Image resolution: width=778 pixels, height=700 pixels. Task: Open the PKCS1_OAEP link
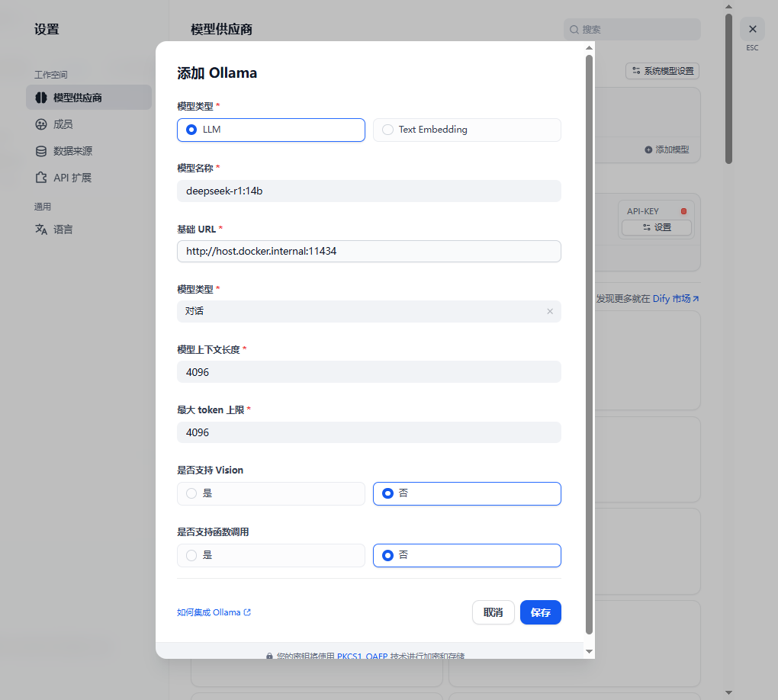362,656
